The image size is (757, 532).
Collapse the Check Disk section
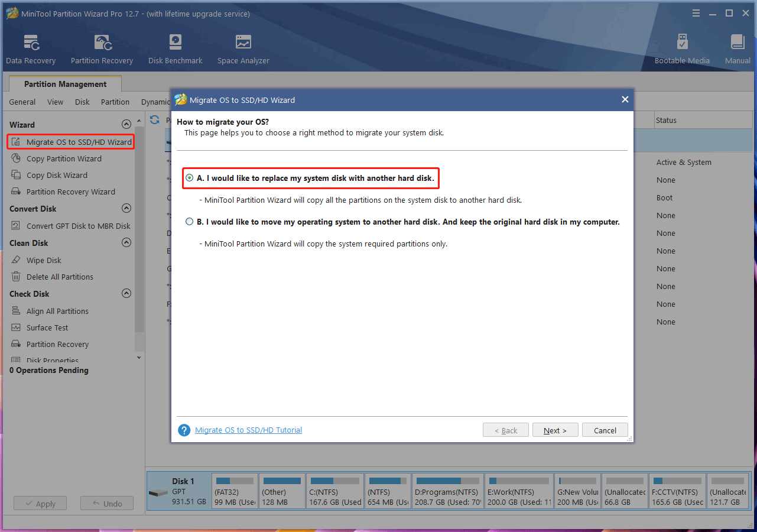tap(126, 293)
